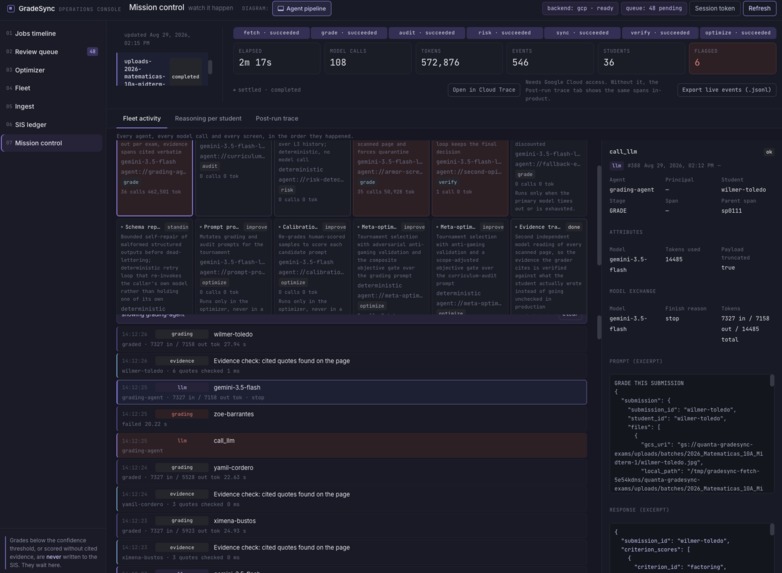Click the risk succeeded stage chip
782x573 pixels.
click(504, 33)
